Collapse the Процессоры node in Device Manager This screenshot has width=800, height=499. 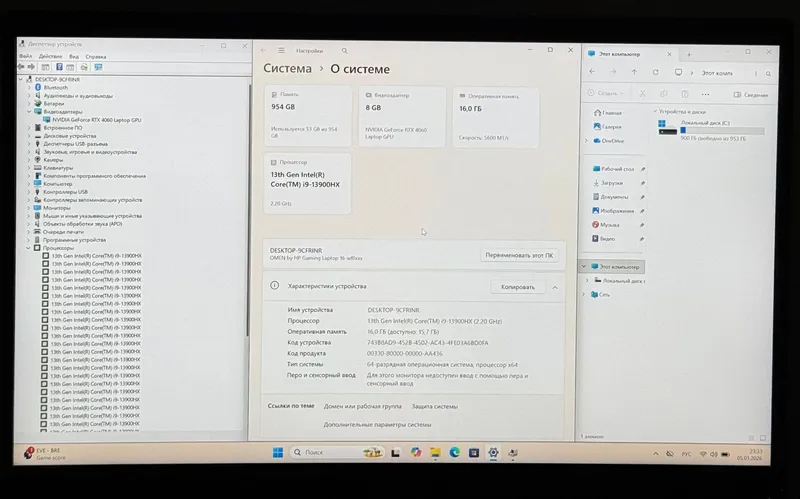[29, 247]
